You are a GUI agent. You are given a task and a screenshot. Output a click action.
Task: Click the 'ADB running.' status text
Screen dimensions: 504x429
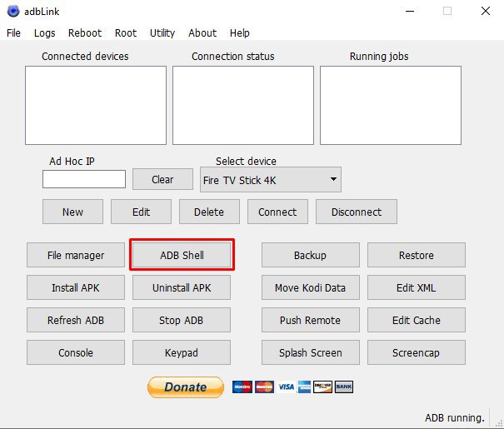point(455,417)
